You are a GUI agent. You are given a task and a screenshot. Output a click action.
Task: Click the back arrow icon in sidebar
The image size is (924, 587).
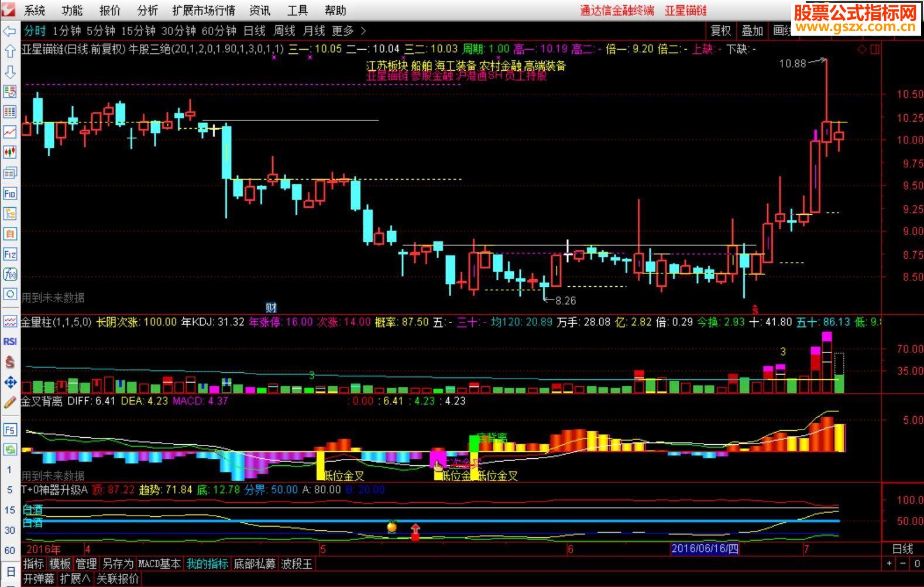(x=10, y=31)
